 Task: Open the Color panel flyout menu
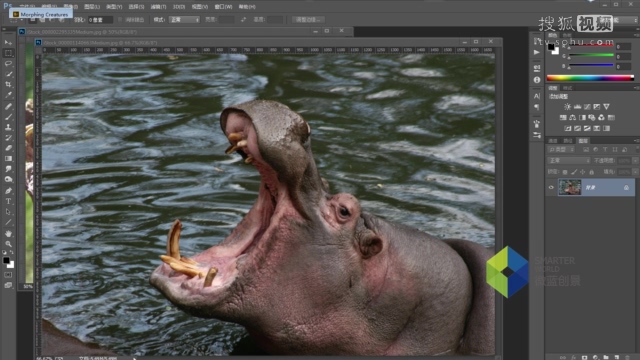(636, 35)
